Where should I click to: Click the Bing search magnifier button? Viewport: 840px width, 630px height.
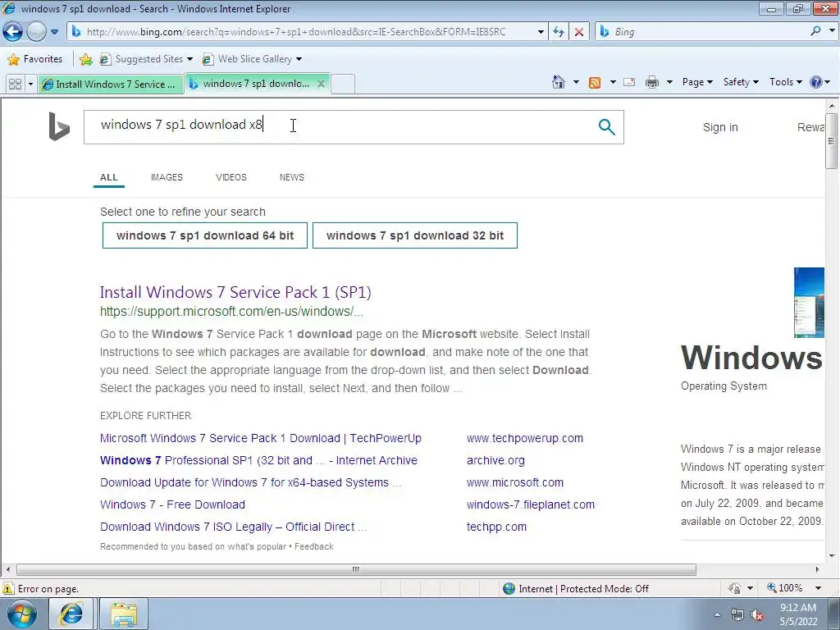pyautogui.click(x=606, y=127)
